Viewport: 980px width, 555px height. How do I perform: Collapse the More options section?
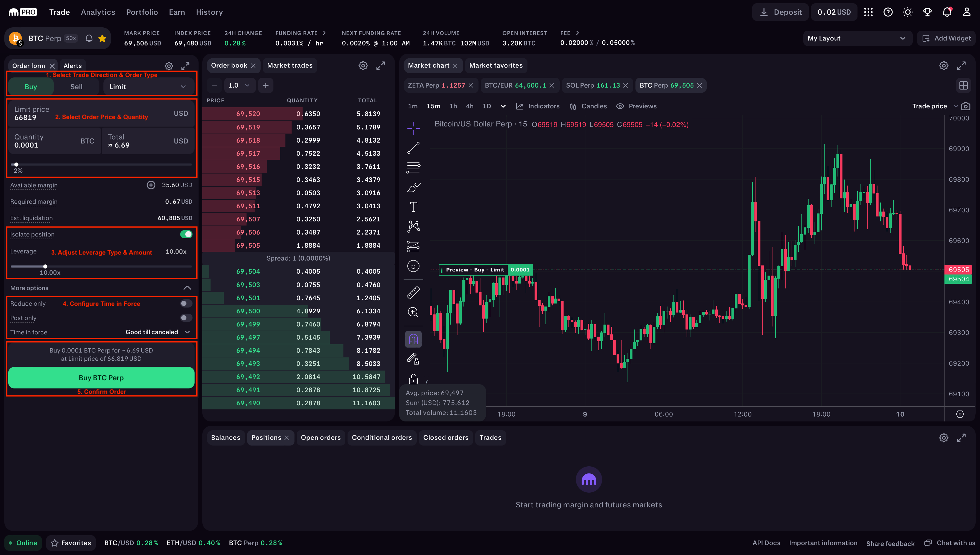coord(187,288)
